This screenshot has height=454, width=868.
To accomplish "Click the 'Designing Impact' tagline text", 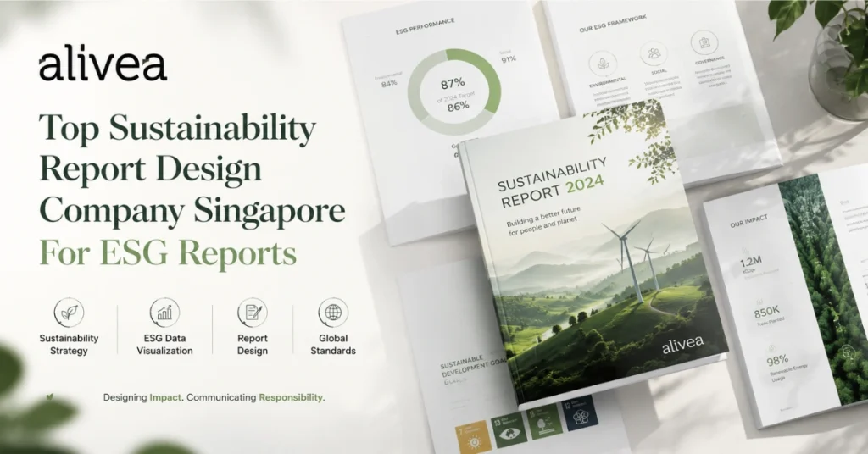I will [142, 397].
